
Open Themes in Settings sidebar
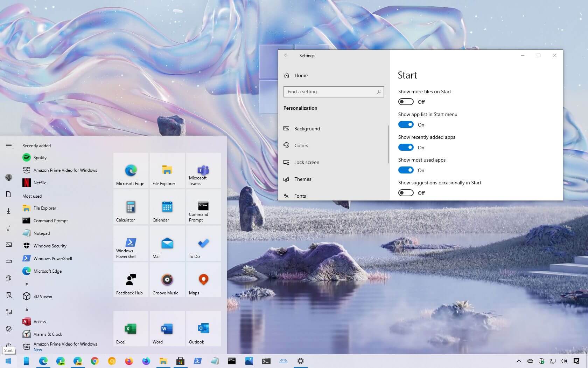pos(333,179)
